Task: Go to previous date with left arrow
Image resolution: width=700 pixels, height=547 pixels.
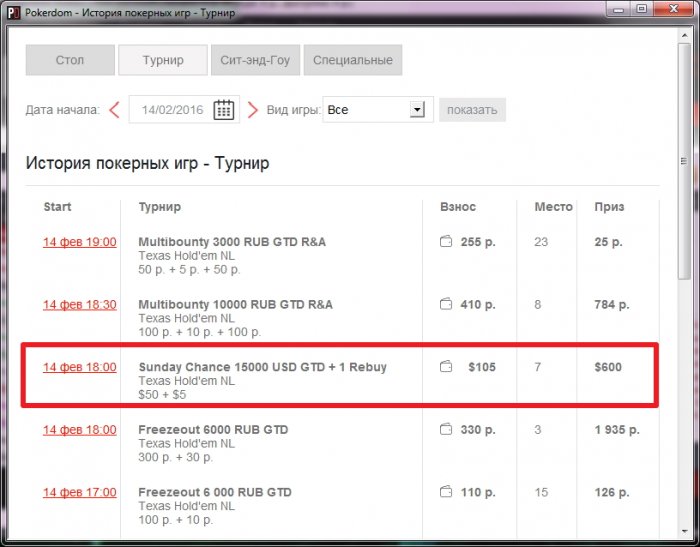Action: pyautogui.click(x=114, y=110)
